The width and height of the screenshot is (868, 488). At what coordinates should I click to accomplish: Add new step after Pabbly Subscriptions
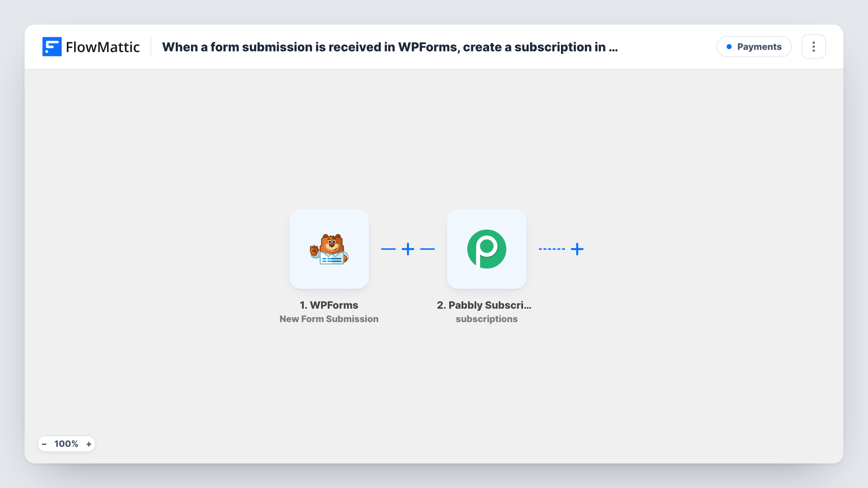click(x=577, y=249)
